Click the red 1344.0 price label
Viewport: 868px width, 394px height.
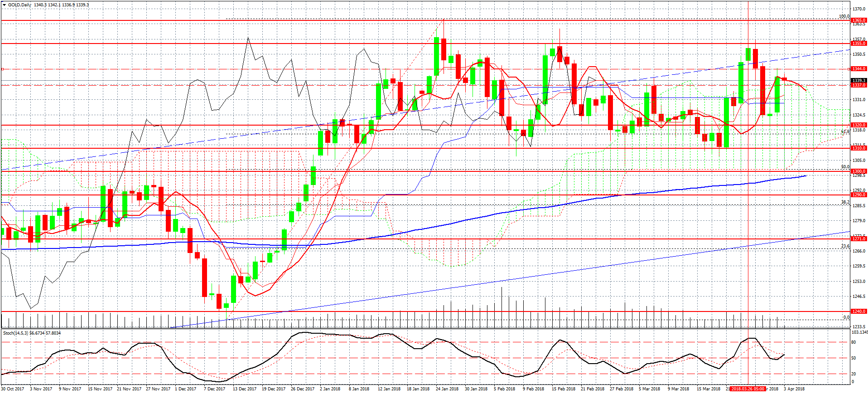pos(859,69)
